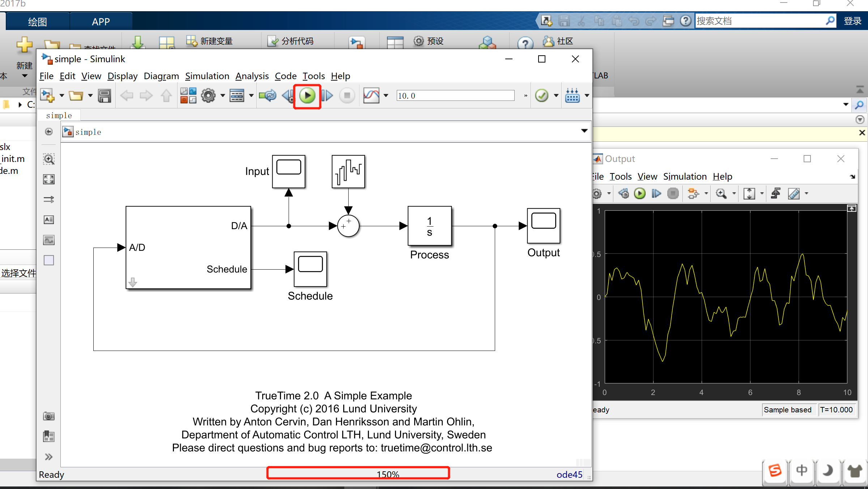This screenshot has height=489, width=868.
Task: Open the Simulation menu
Action: click(x=207, y=76)
